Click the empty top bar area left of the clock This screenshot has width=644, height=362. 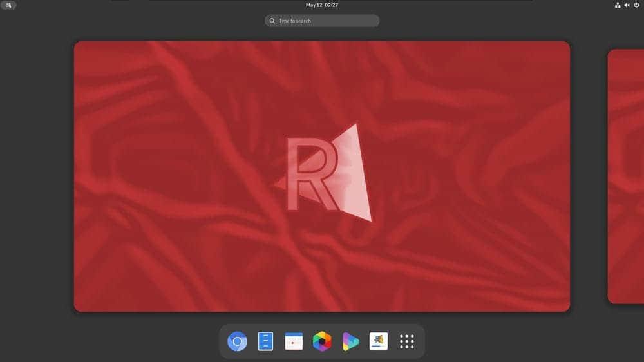[x=161, y=5]
